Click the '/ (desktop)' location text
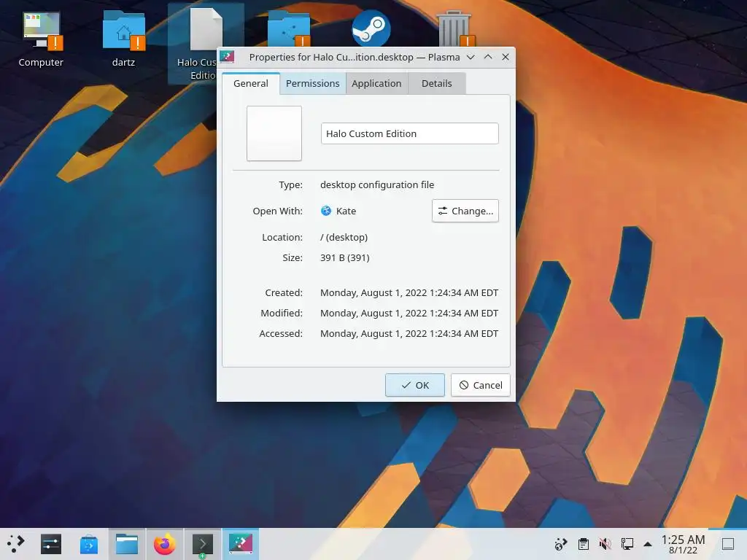747x560 pixels. coord(344,237)
